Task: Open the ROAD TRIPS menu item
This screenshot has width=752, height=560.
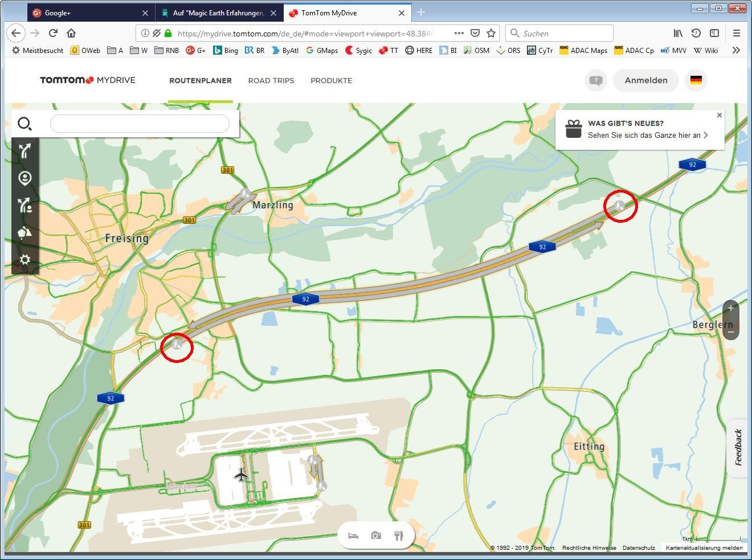Action: pos(271,80)
